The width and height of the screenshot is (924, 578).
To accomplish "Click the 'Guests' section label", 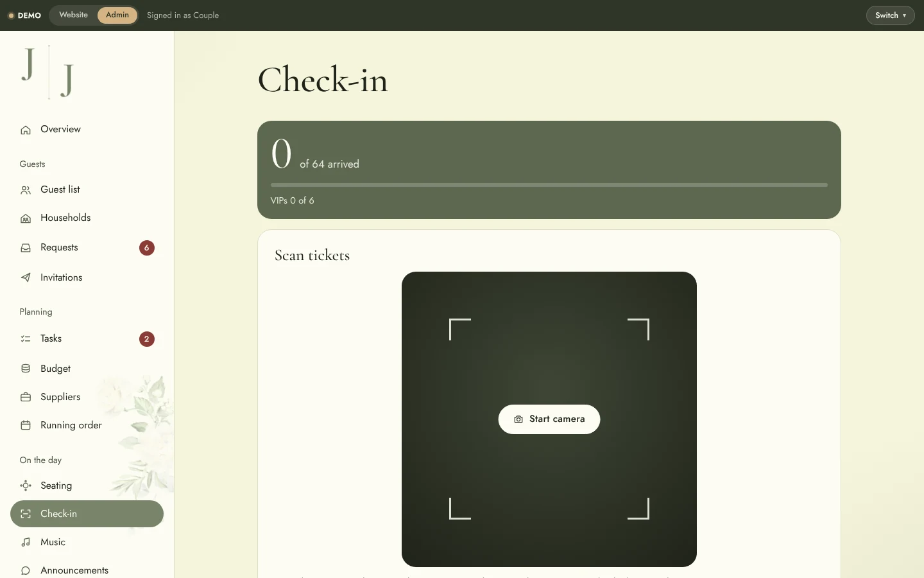I will [x=32, y=164].
